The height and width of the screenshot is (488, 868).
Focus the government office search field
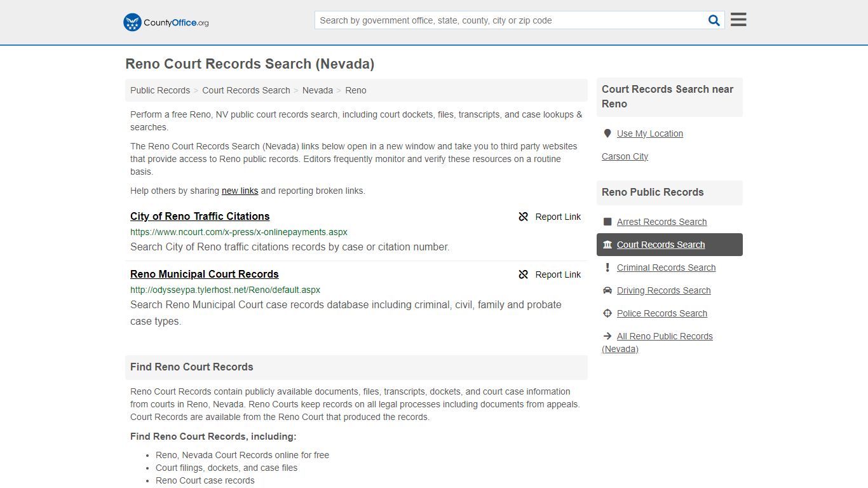[511, 20]
